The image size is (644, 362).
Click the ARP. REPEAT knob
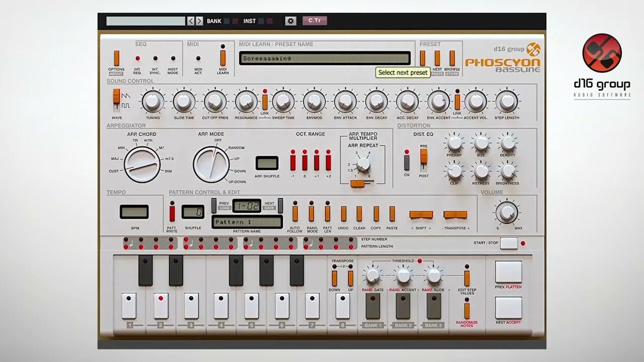click(x=363, y=164)
